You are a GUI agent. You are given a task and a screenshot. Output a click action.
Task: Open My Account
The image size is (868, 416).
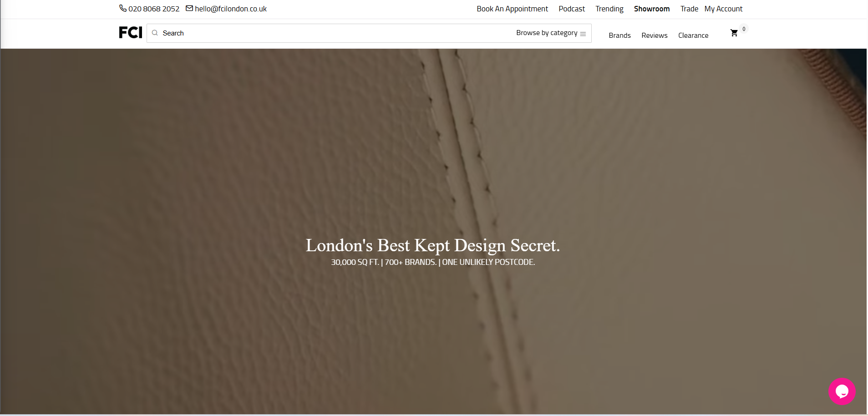coord(723,9)
